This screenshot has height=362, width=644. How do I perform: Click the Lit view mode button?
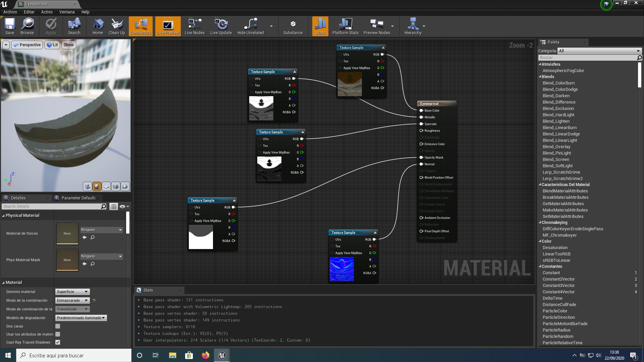click(52, 45)
